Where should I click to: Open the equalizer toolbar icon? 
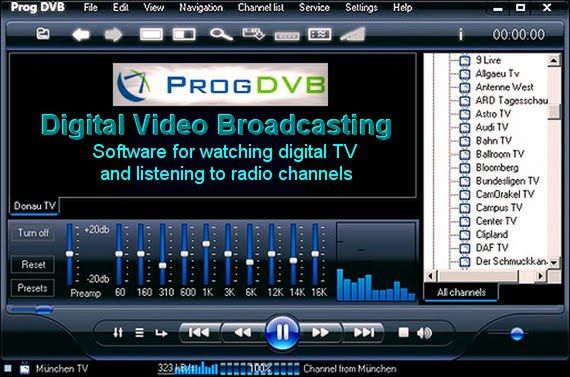320,34
